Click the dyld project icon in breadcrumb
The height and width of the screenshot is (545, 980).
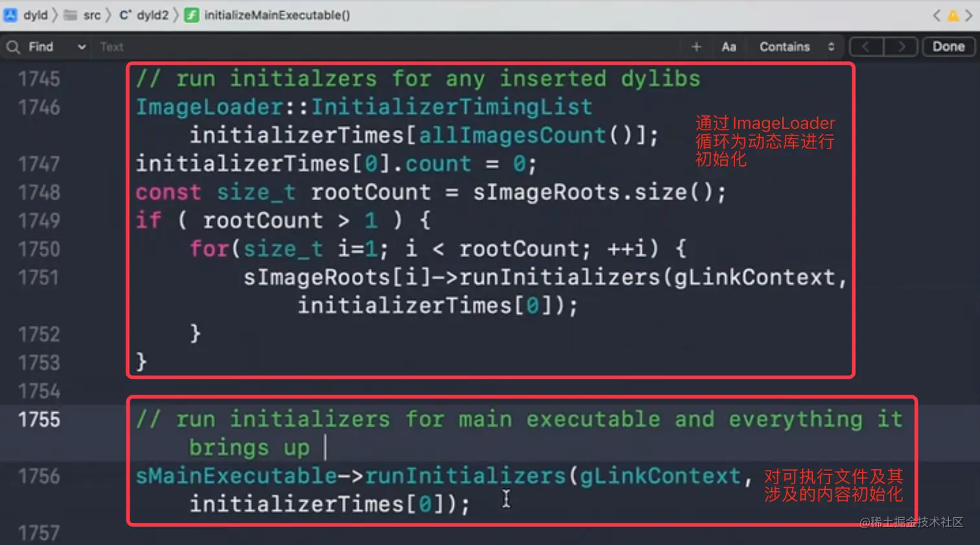coord(10,15)
